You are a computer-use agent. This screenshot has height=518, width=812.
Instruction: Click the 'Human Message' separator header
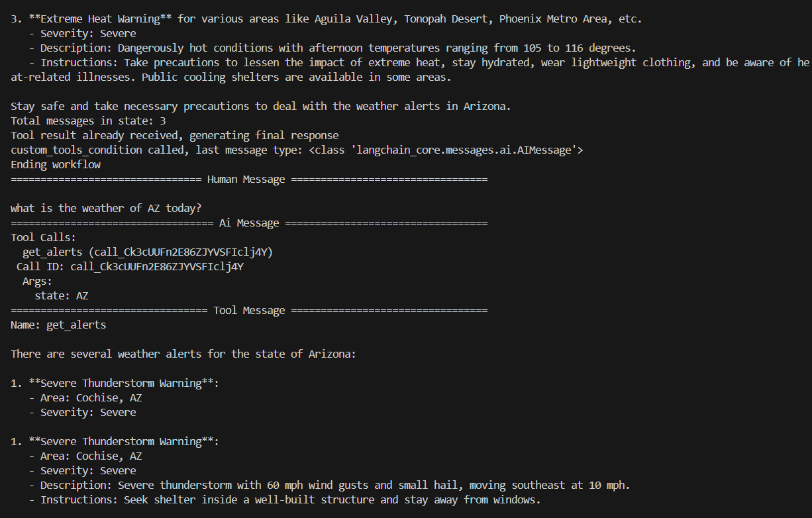click(x=246, y=179)
